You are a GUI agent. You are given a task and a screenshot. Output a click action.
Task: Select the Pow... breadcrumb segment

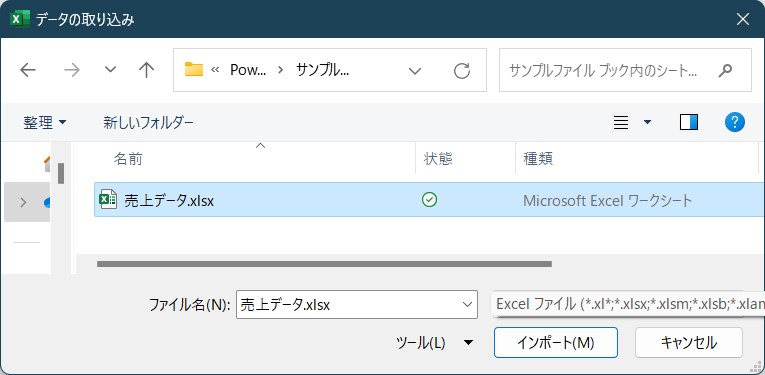248,70
